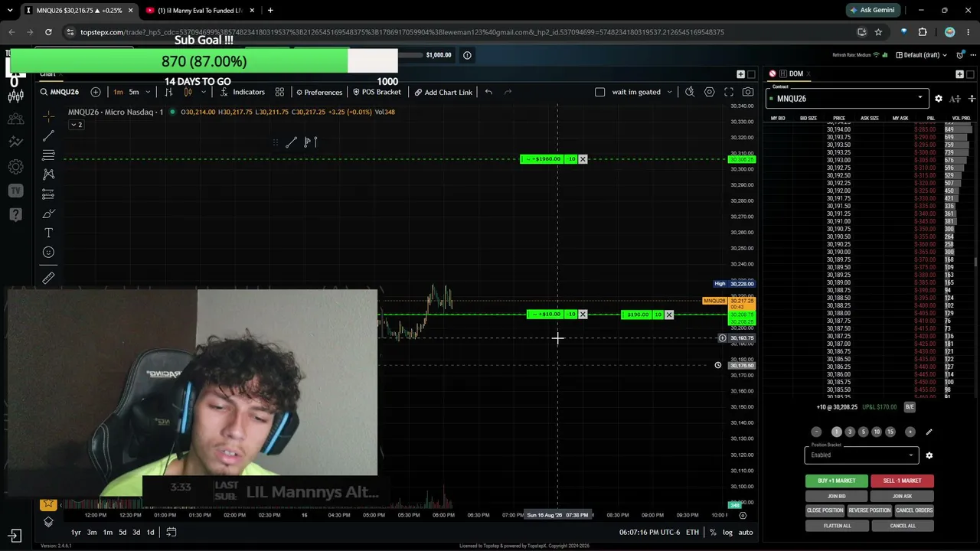Click the REVERSE POSITION button
This screenshot has width=980, height=551.
[870, 510]
